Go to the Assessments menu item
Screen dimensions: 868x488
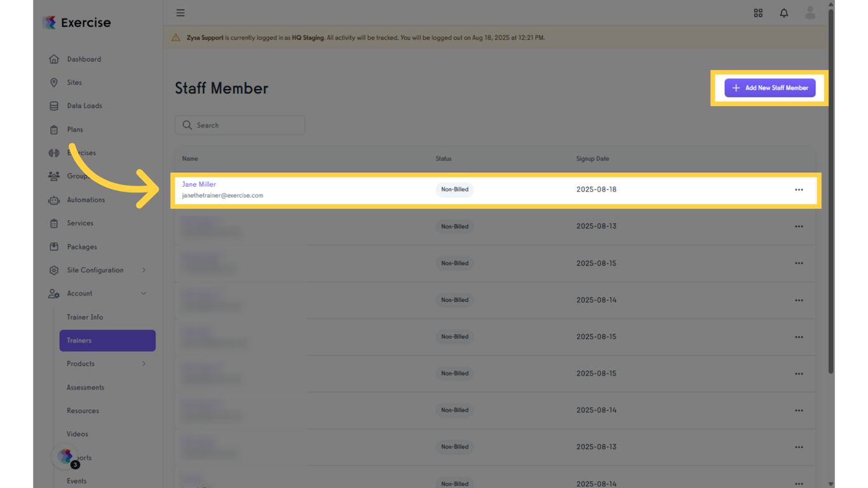coord(85,388)
